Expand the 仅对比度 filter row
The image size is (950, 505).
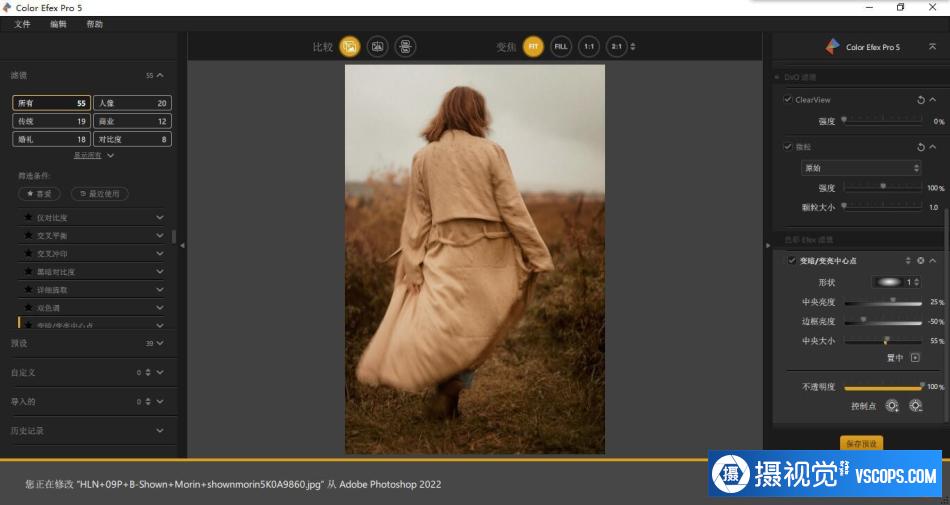159,217
